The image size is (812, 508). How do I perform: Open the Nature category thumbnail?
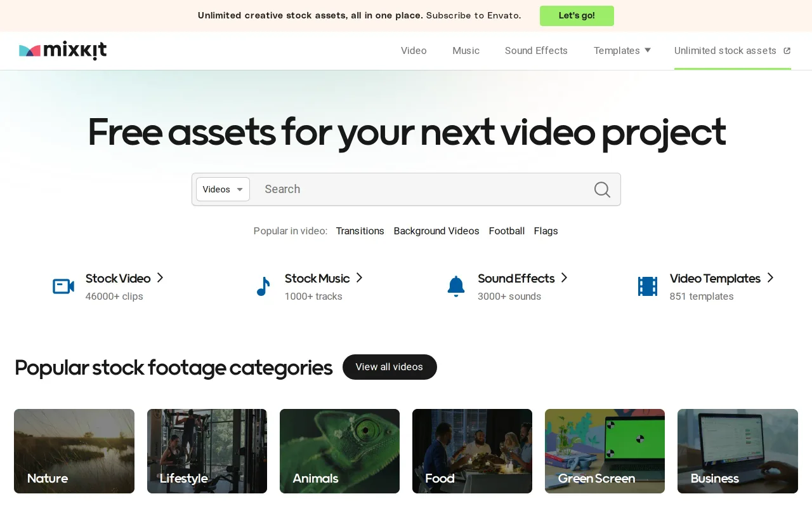74,451
